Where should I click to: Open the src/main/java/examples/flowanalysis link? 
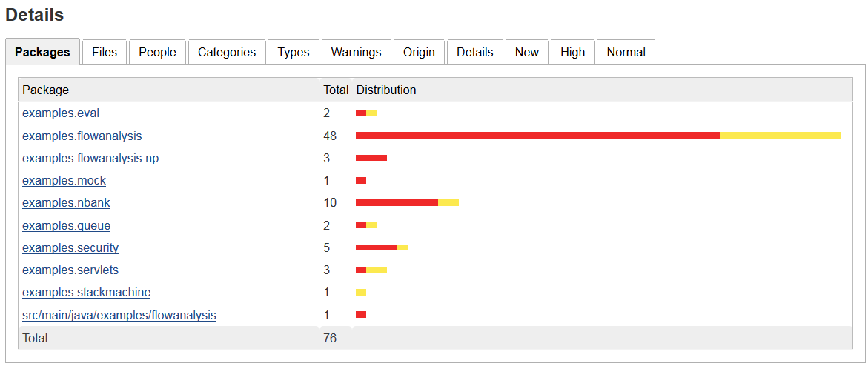pyautogui.click(x=119, y=316)
